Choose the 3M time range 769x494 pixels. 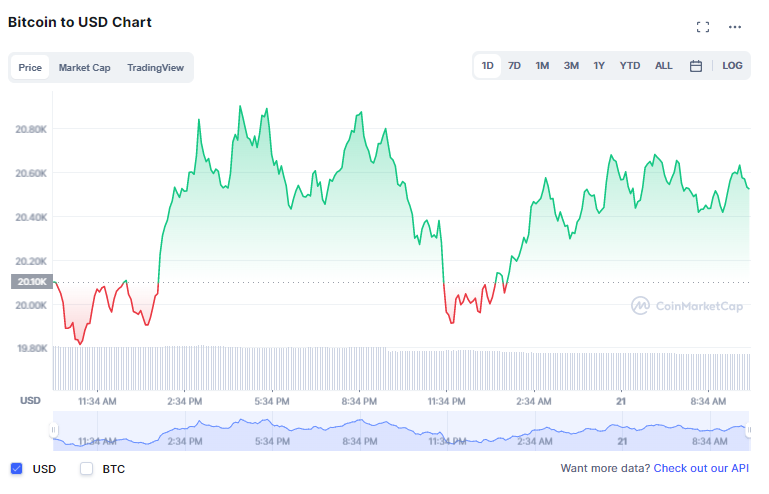(571, 66)
